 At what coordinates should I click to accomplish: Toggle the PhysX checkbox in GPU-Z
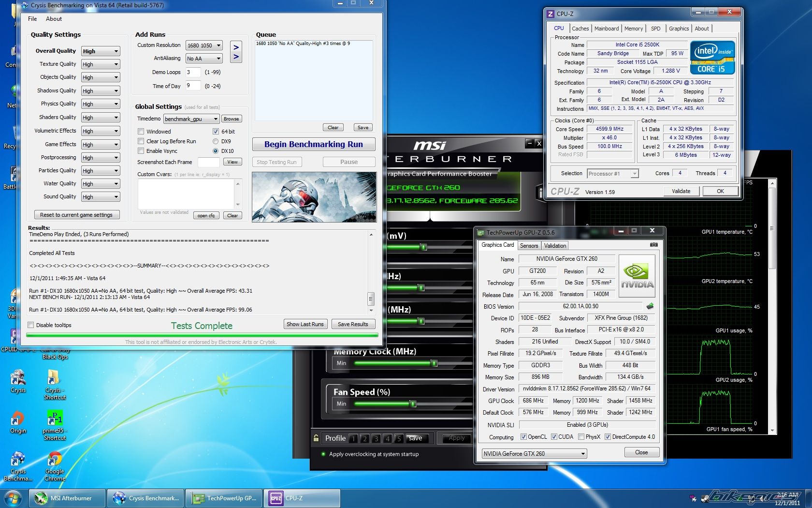pos(581,436)
